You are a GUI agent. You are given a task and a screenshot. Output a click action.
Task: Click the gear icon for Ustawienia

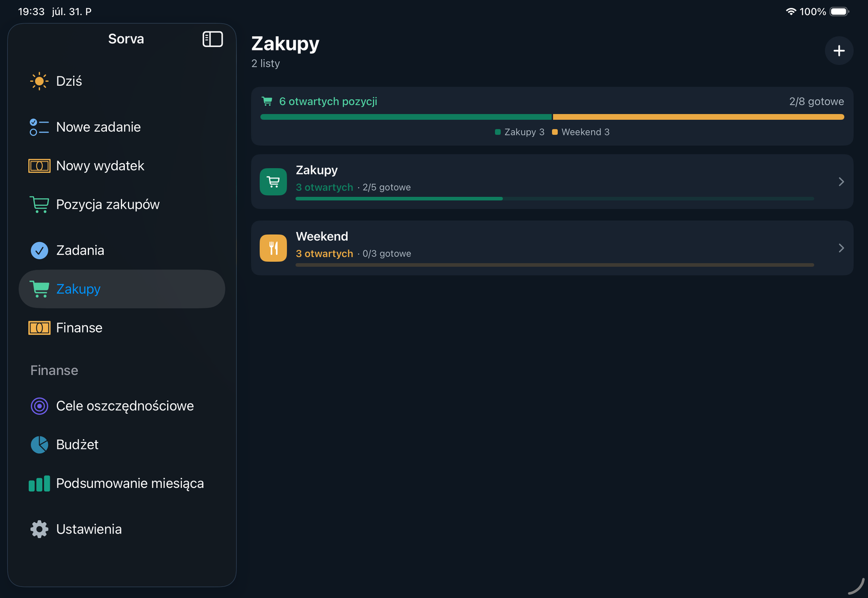39,529
